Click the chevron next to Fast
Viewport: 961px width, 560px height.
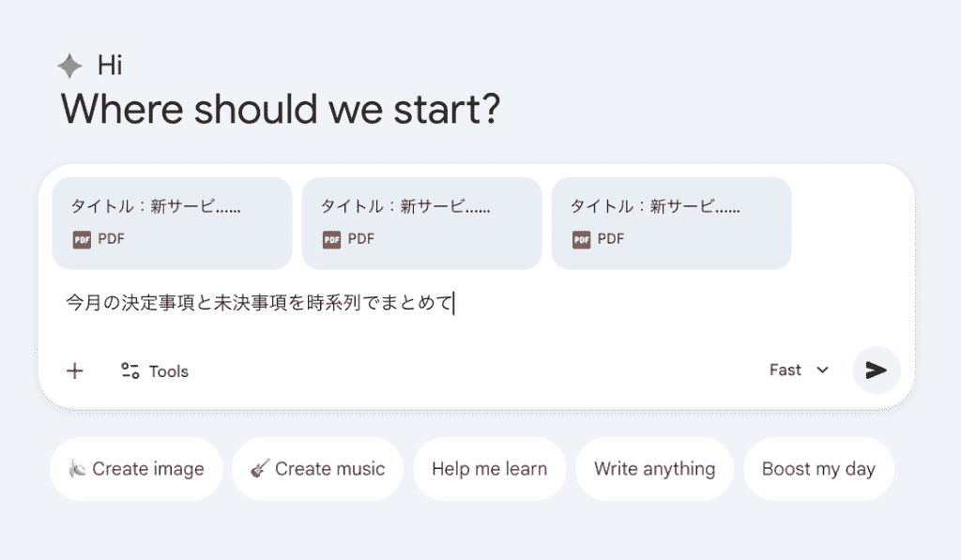point(823,370)
